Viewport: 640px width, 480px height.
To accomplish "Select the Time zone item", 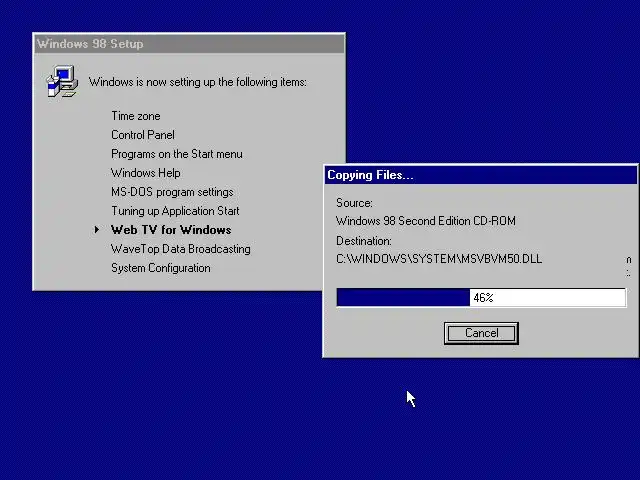I will click(x=136, y=116).
